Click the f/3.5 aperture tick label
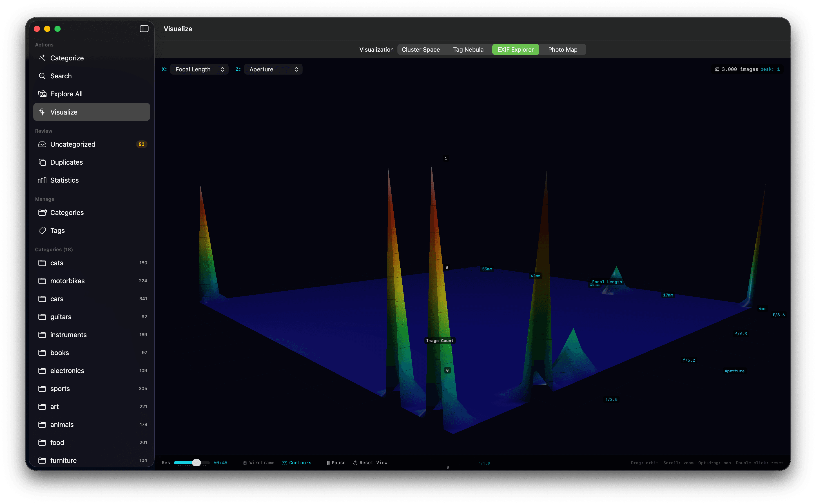Viewport: 816px width, 504px height. point(611,400)
